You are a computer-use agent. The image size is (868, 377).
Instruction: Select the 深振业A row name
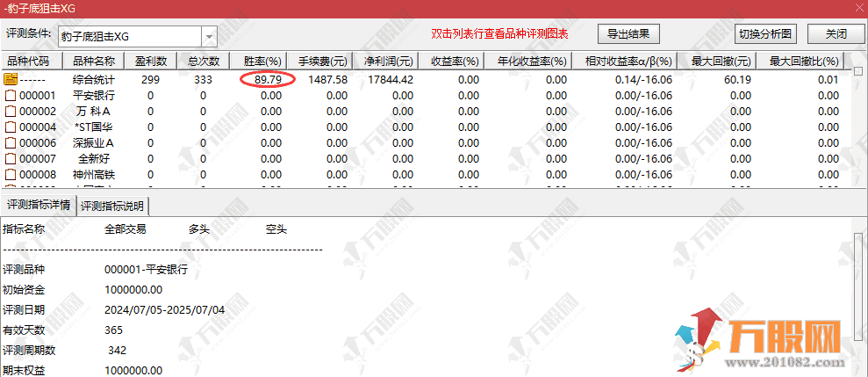click(x=94, y=143)
